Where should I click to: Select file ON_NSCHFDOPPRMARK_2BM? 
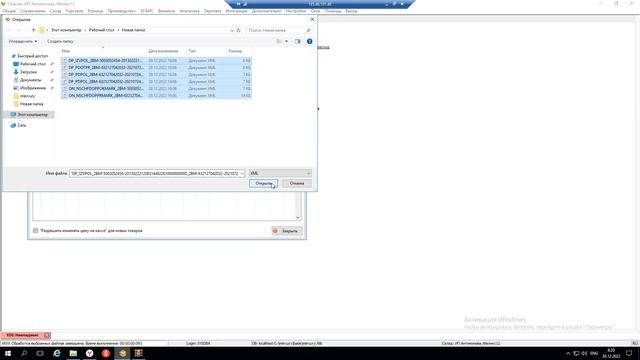(x=156, y=96)
